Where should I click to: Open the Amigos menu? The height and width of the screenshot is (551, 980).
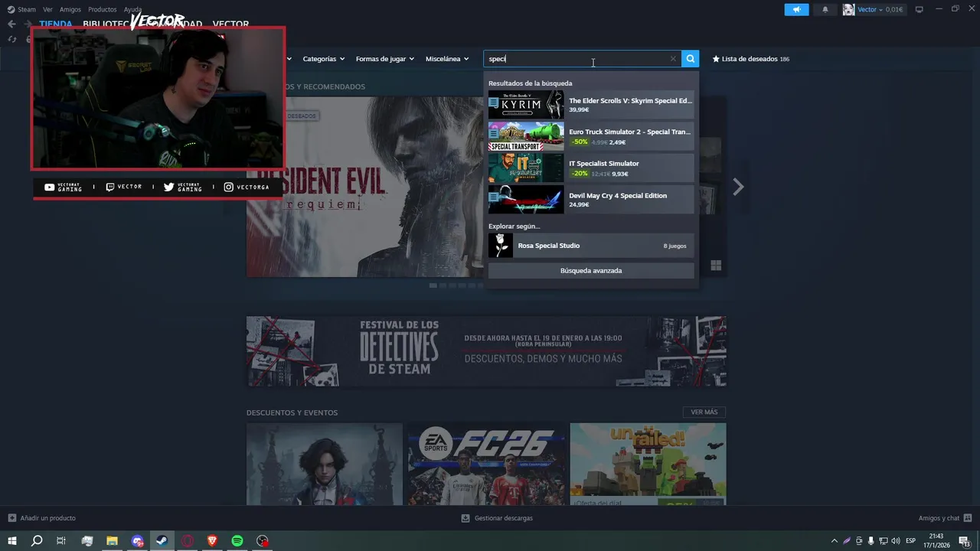coord(70,9)
